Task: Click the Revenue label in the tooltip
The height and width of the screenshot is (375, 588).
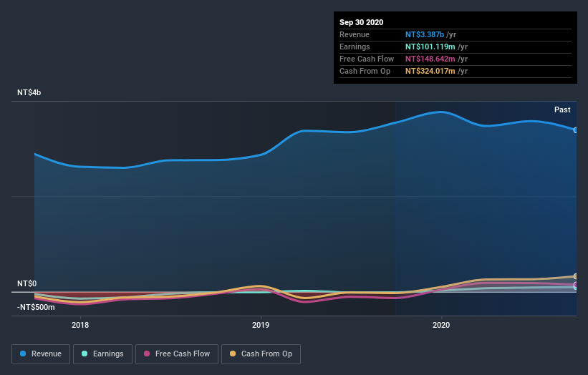Action: (355, 34)
